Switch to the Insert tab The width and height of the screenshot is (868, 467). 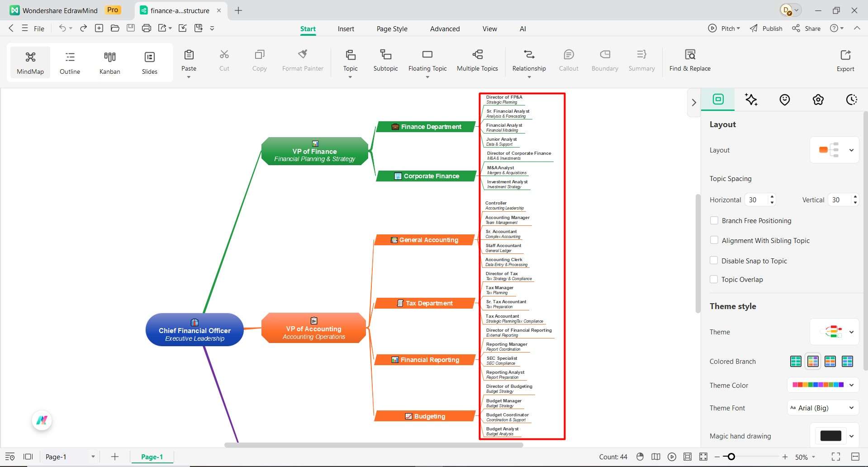click(x=346, y=29)
